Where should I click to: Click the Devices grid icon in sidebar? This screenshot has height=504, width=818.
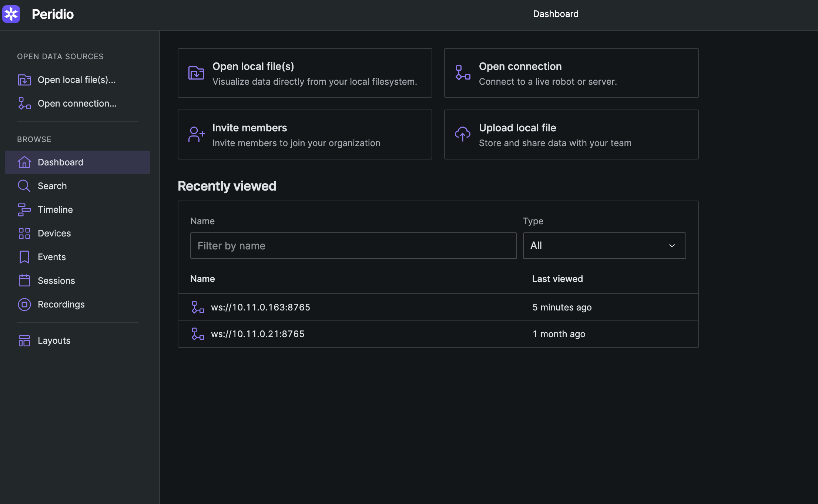(x=24, y=233)
